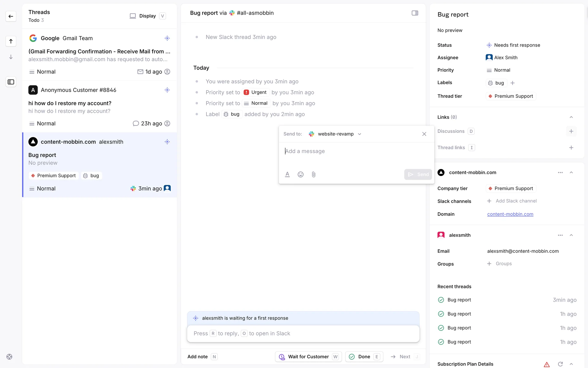Screen dimensions: 588x368
Task: Click the attachment paperclip icon
Action: pos(314,174)
